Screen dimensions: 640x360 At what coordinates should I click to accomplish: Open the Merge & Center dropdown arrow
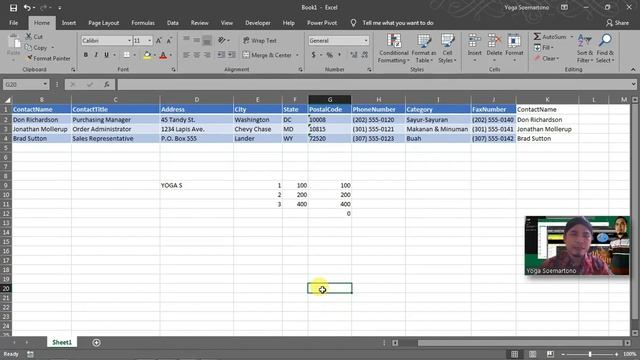297,55
